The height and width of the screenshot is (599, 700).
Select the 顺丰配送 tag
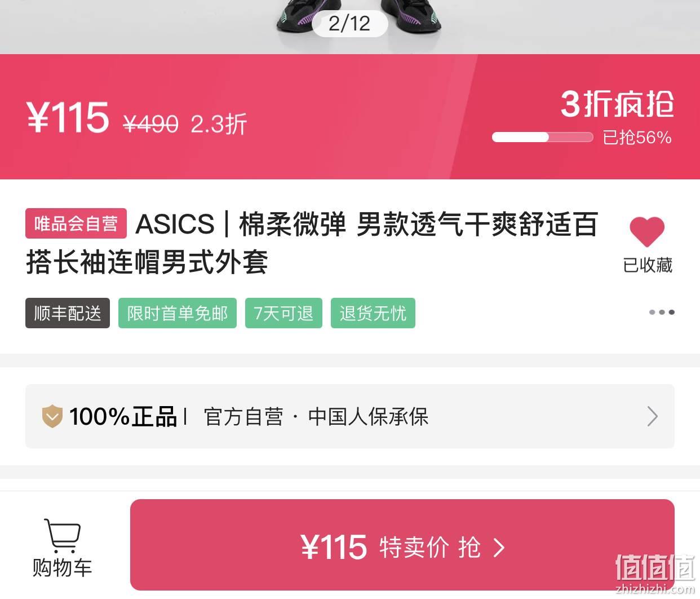[x=68, y=313]
